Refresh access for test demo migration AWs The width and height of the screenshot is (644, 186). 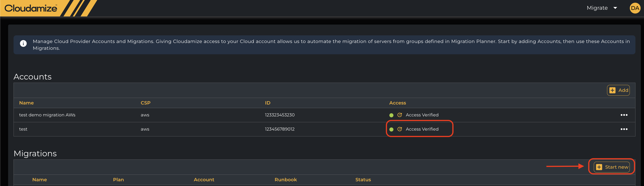coord(400,115)
